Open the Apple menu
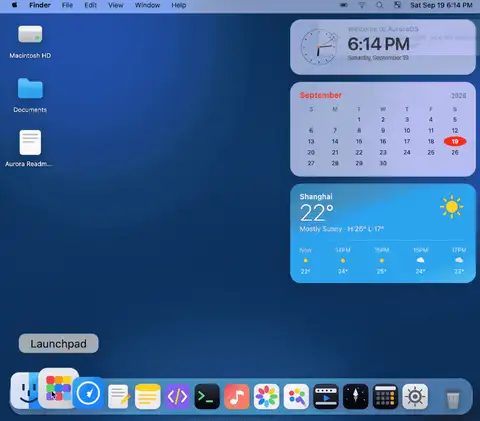This screenshot has width=480, height=421. [x=14, y=5]
